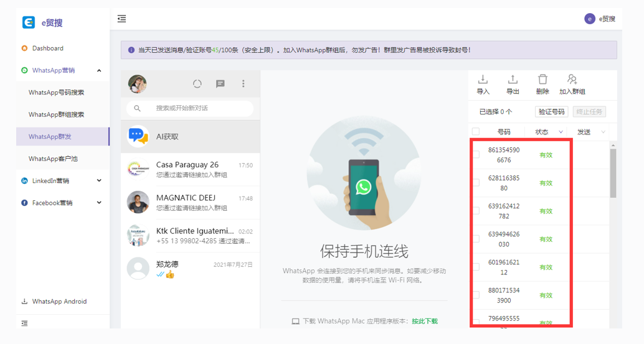Click the 已选择 0 个 label
Screen dimensions: 644x344
click(x=495, y=111)
